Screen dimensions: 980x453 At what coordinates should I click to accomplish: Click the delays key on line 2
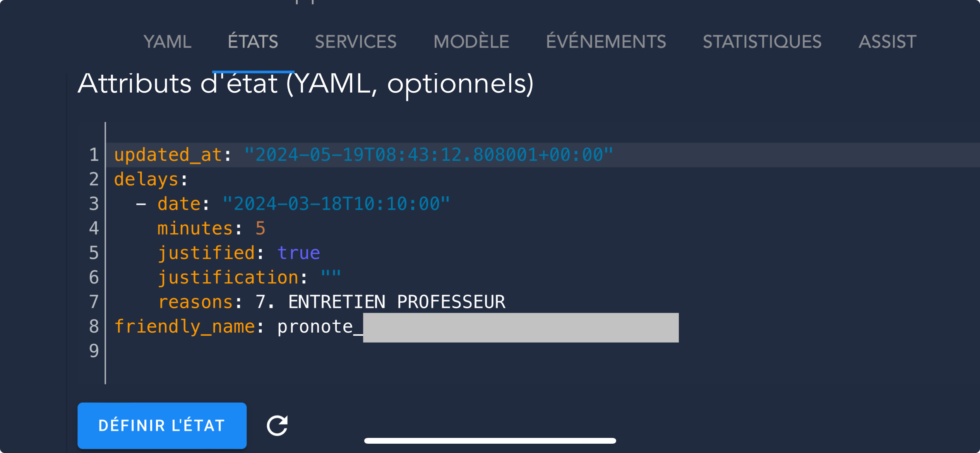coord(146,179)
